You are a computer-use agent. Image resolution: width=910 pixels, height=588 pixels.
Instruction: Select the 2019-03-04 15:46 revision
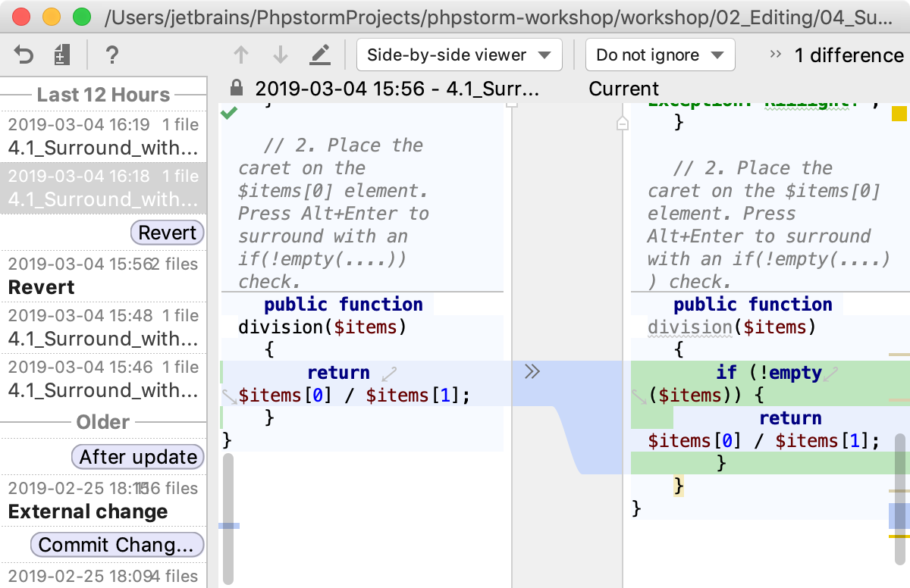click(x=103, y=379)
